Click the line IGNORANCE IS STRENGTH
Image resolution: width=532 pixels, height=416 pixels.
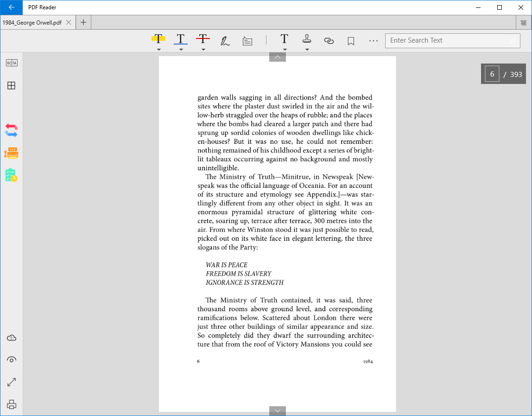pos(245,282)
